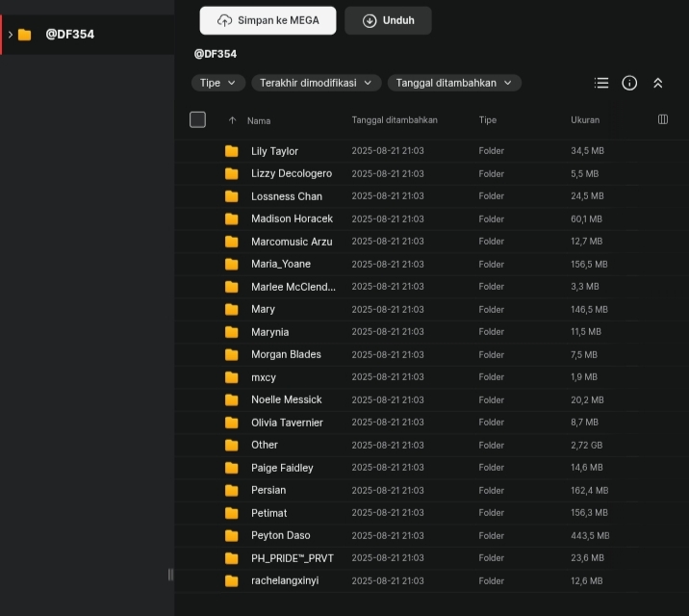The image size is (689, 616).
Task: Open the column settings icon
Action: [x=663, y=119]
